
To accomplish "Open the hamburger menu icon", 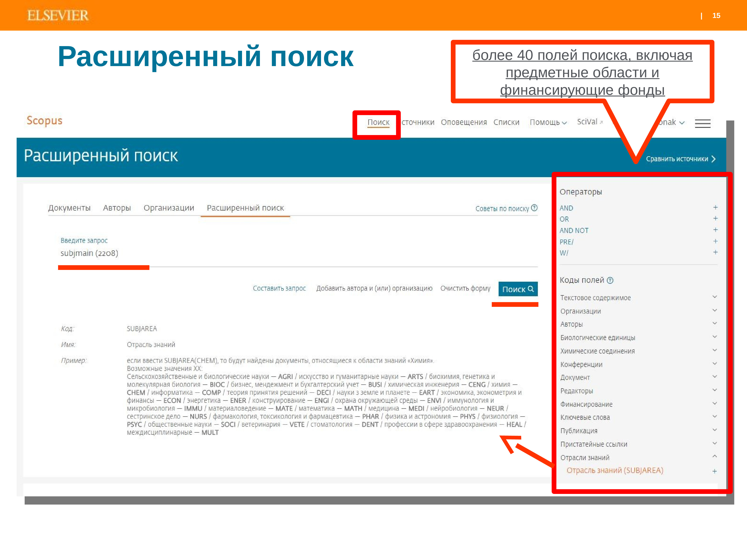I will tap(702, 124).
